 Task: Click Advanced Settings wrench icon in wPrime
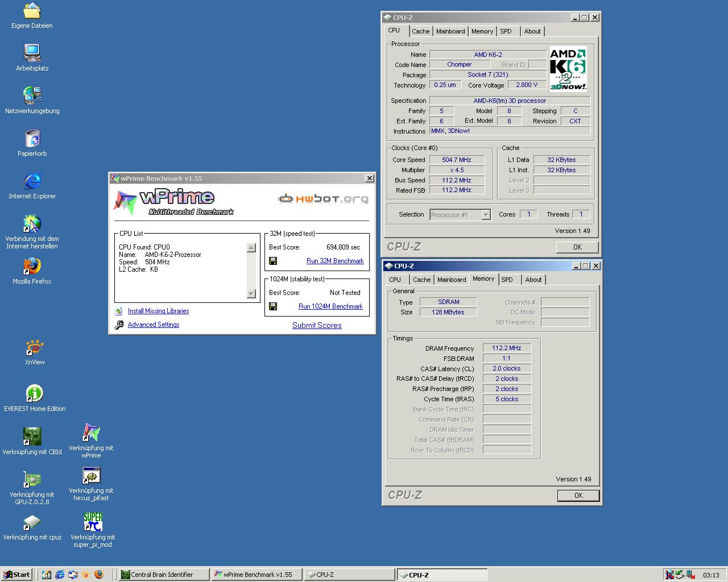point(119,325)
